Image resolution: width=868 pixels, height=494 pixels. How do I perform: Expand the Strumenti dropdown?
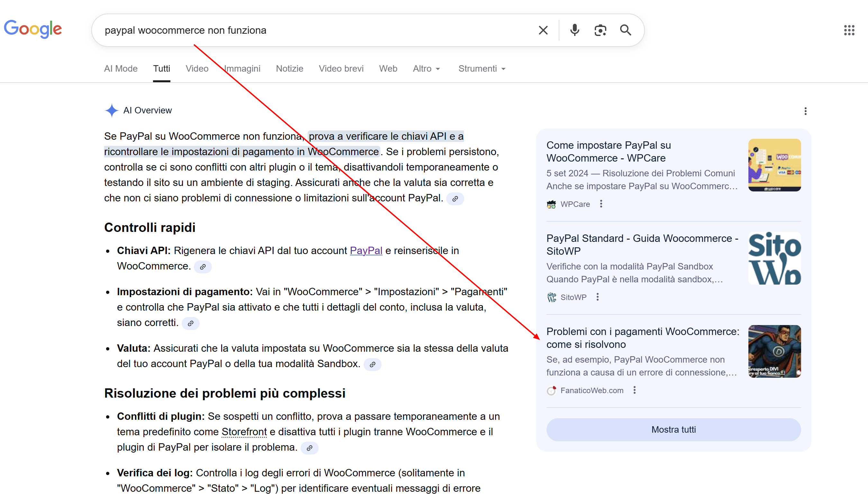482,68
